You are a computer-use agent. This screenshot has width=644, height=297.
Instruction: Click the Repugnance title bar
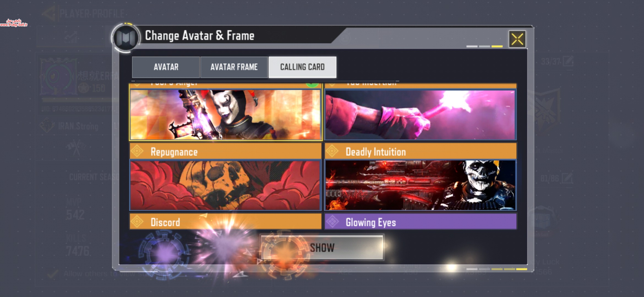(x=225, y=151)
